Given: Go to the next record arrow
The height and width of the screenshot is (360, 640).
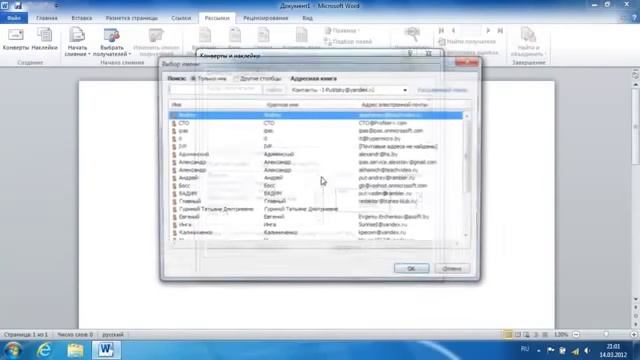Looking at the screenshot, I should [488, 31].
